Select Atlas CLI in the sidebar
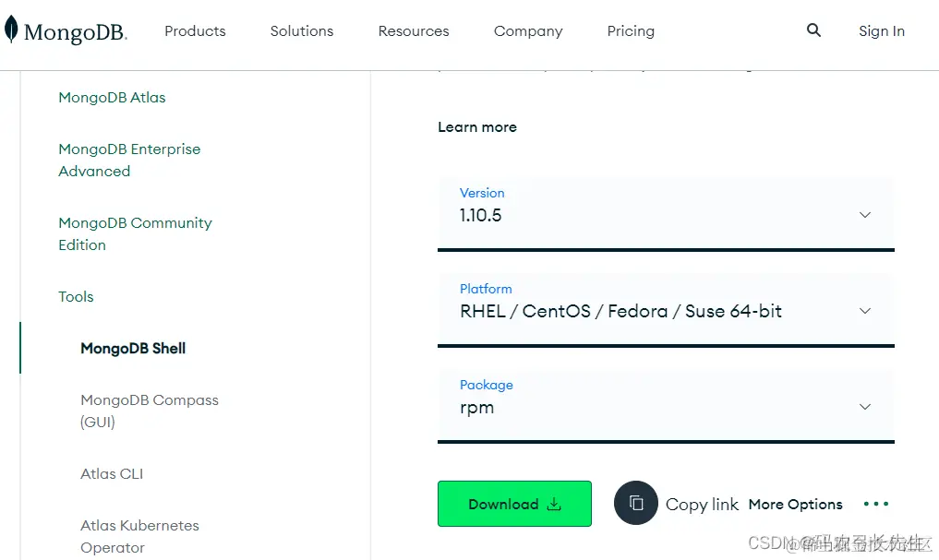The height and width of the screenshot is (560, 939). (112, 473)
